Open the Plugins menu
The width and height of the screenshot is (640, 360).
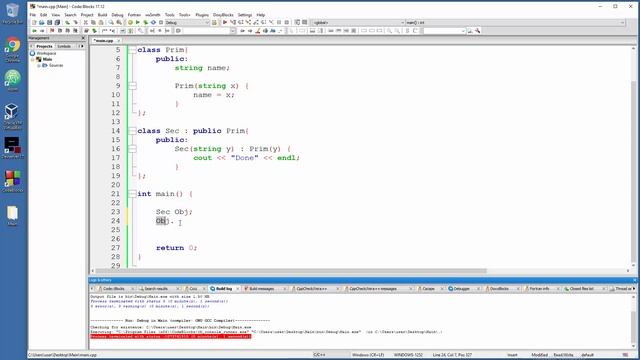pyautogui.click(x=202, y=15)
